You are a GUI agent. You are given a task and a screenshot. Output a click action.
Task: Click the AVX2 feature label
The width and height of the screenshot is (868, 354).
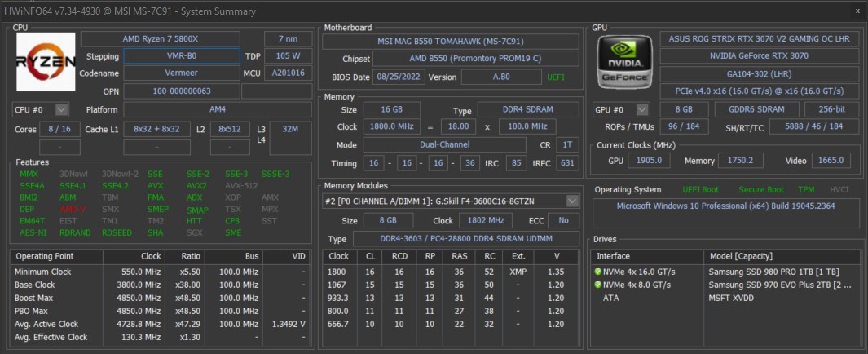tap(196, 186)
